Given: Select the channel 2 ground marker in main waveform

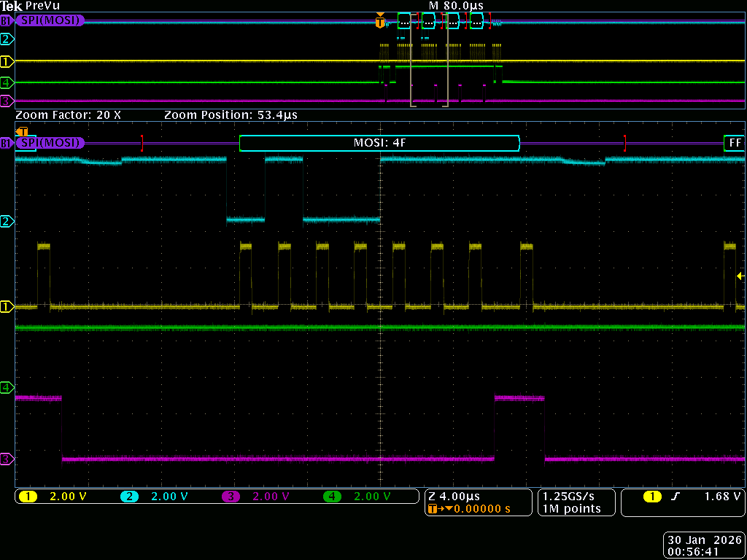Looking at the screenshot, I should point(7,220).
